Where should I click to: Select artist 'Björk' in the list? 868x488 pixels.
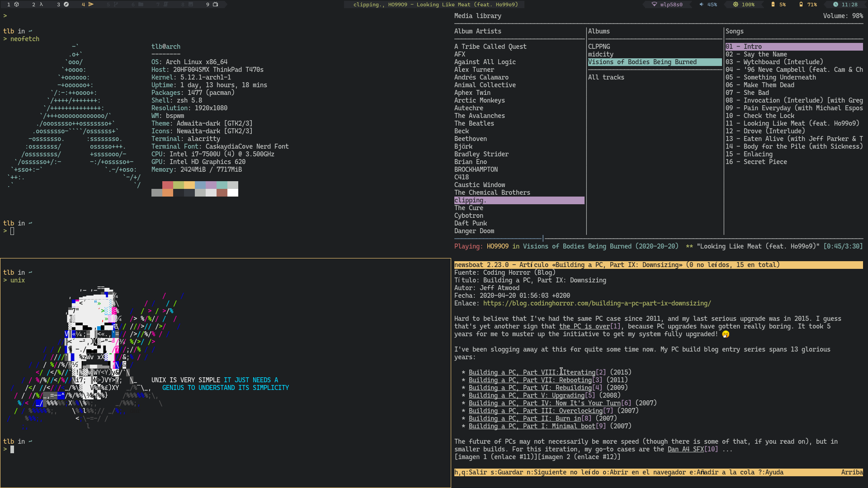pyautogui.click(x=463, y=146)
